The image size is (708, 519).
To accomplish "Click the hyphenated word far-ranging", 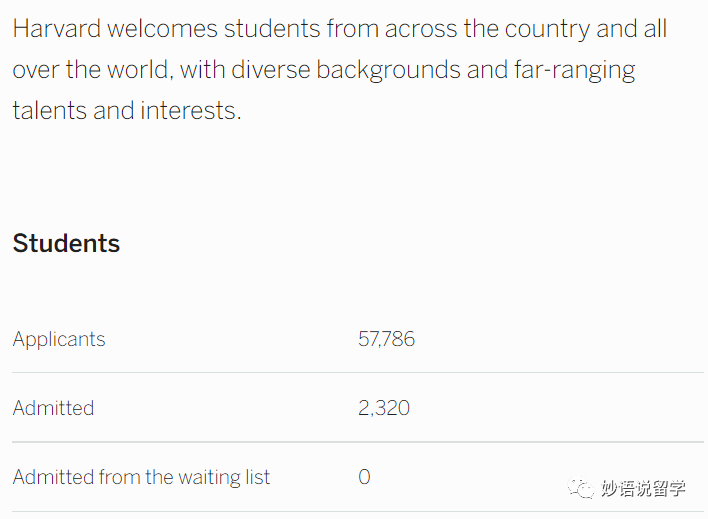I will click(574, 71).
